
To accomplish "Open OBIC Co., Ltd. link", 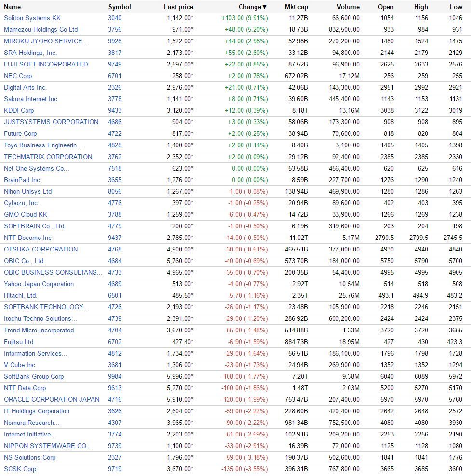I will 24,261.
